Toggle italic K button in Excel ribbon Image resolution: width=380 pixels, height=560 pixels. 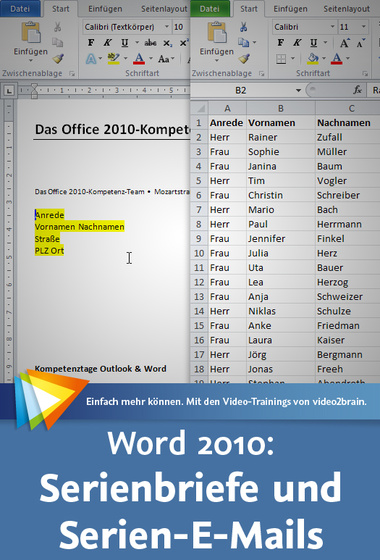pos(297,43)
